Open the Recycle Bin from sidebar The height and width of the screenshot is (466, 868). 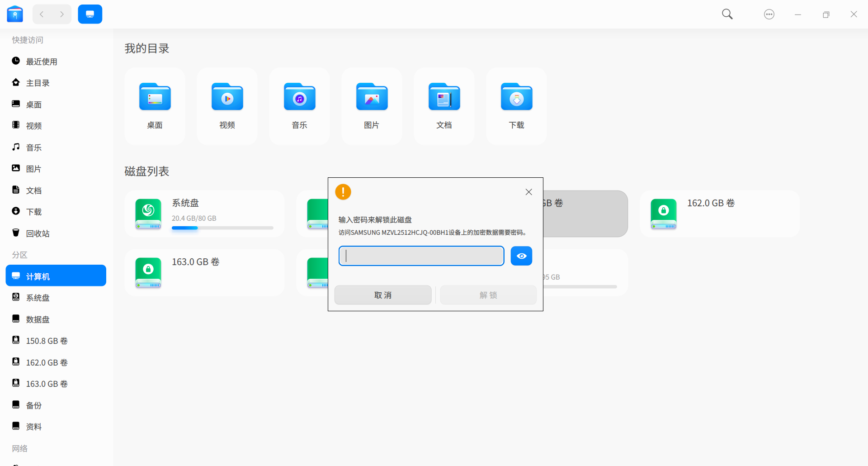[x=37, y=233]
